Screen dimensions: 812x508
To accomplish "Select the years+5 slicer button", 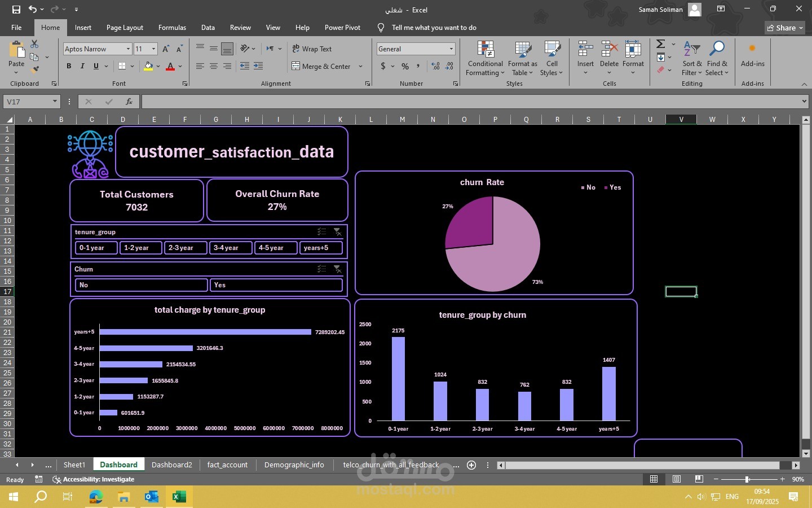I will click(321, 248).
